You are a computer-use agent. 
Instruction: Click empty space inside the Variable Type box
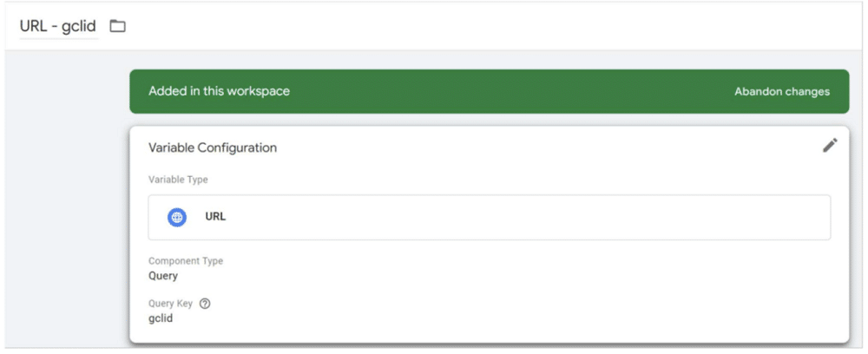tap(521, 217)
